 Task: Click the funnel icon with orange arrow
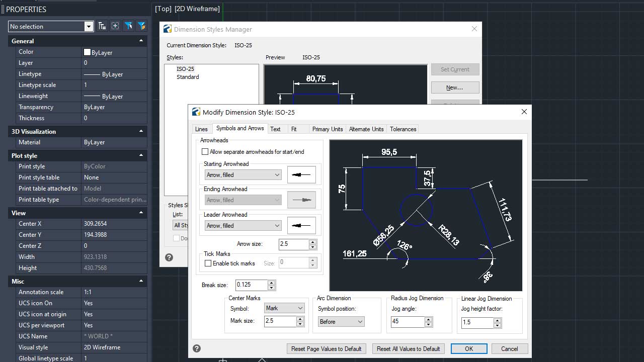coord(141,26)
